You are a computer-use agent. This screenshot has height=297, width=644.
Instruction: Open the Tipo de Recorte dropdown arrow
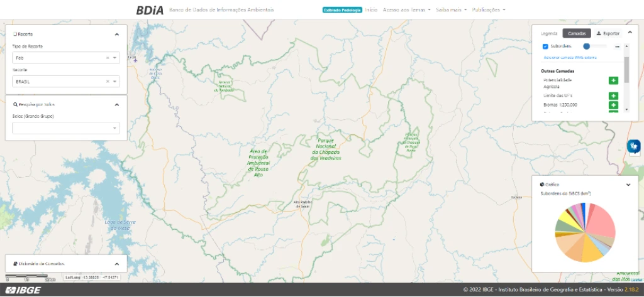pyautogui.click(x=114, y=58)
